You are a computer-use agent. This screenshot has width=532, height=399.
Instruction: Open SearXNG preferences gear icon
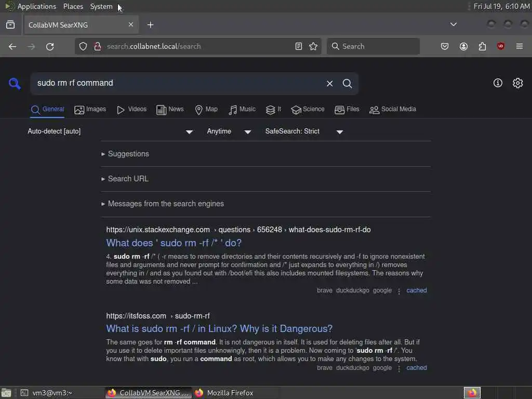pos(517,83)
